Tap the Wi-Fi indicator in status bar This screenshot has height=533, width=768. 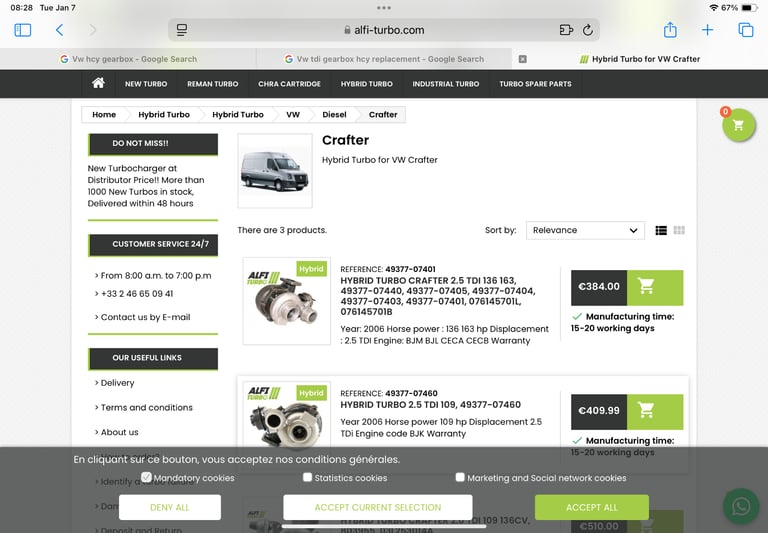(x=714, y=8)
